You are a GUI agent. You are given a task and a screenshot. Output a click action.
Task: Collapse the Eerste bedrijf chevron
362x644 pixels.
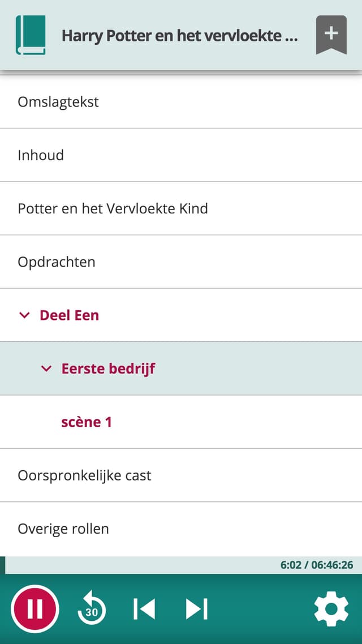(46, 369)
